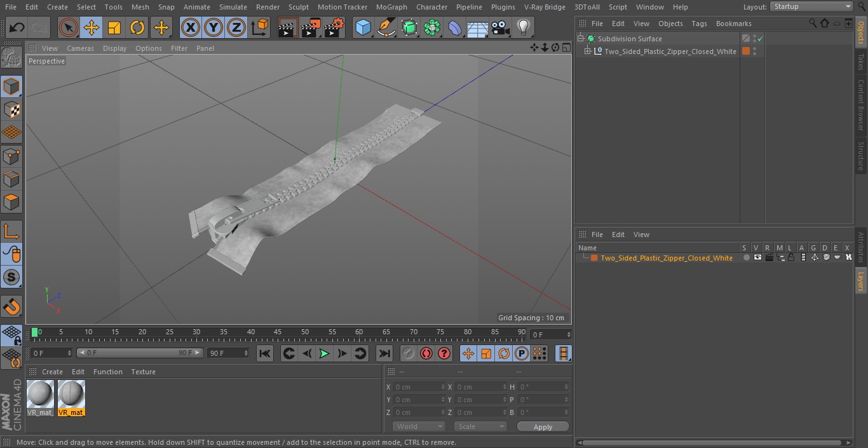Open the deformer objects icon
Screen dimensions: 868x448
pyautogui.click(x=455, y=27)
